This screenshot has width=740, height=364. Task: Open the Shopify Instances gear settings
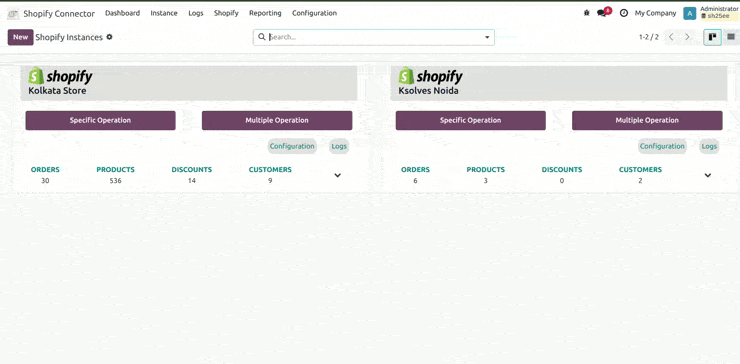pos(109,37)
